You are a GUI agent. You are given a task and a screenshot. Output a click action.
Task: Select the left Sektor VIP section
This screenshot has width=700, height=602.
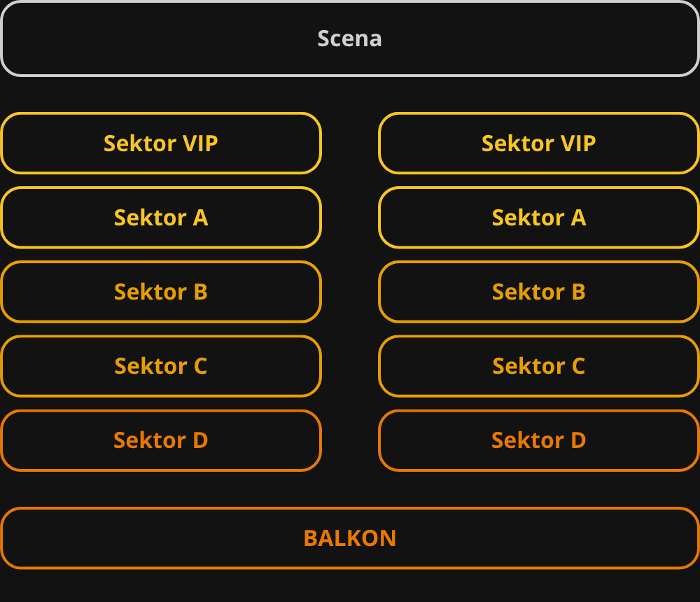coord(161,143)
